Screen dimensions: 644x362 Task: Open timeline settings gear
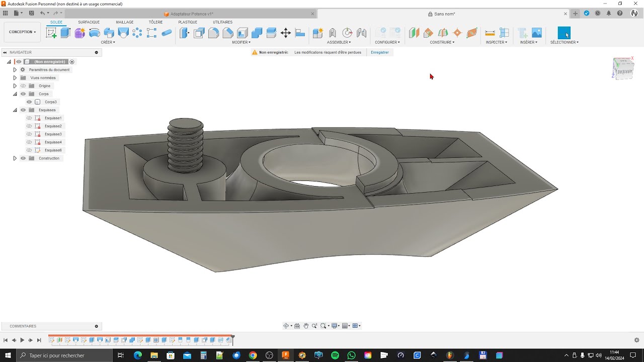637,340
